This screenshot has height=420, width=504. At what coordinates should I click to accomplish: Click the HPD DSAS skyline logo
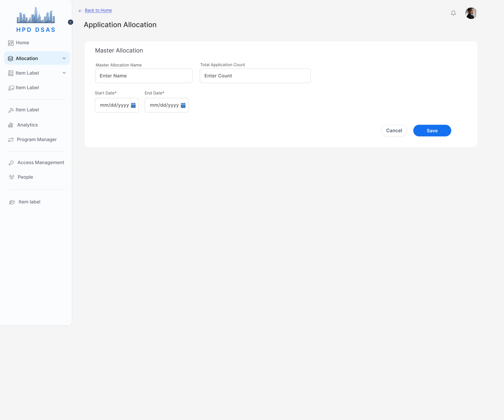[x=36, y=15]
